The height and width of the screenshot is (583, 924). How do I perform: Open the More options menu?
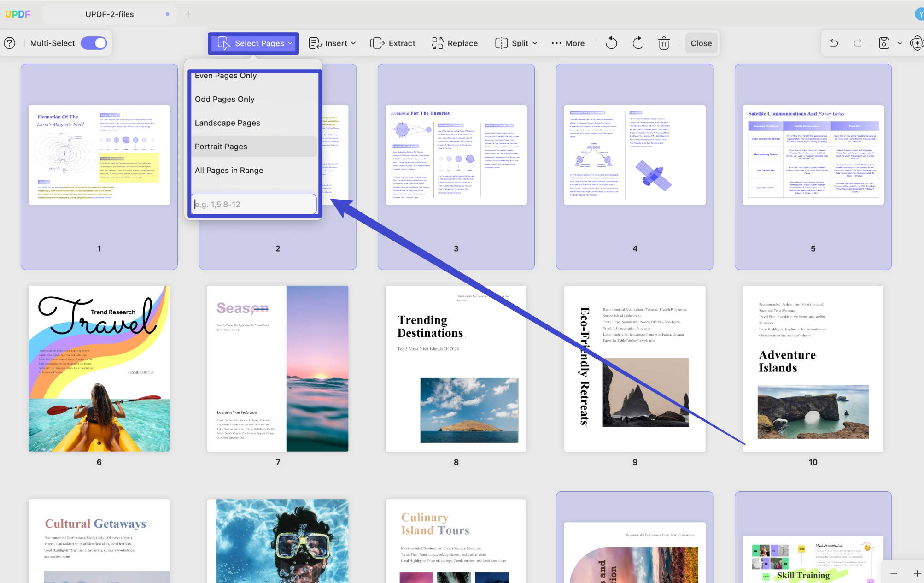pyautogui.click(x=568, y=43)
